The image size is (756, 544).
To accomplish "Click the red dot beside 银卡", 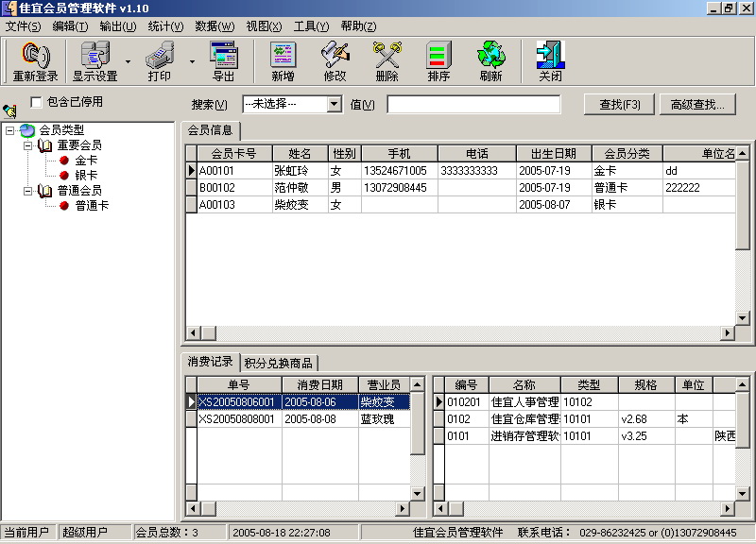I will (x=64, y=176).
